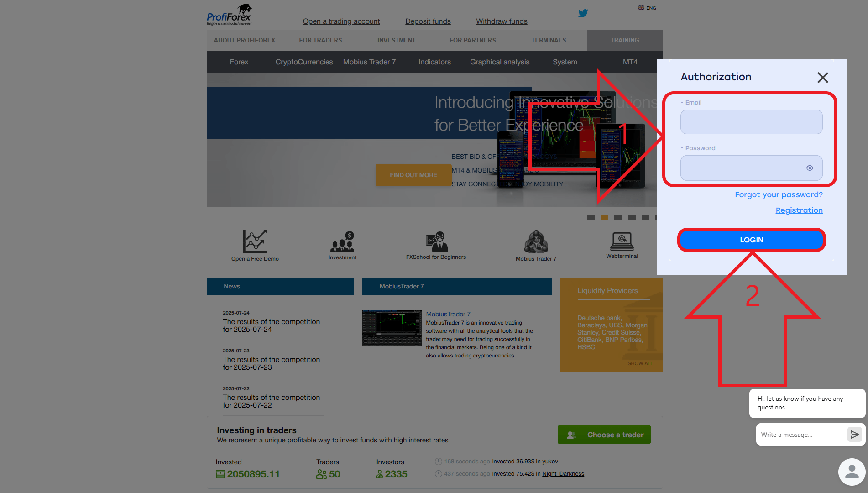Click the News section header
The height and width of the screenshot is (493, 868).
pos(280,286)
